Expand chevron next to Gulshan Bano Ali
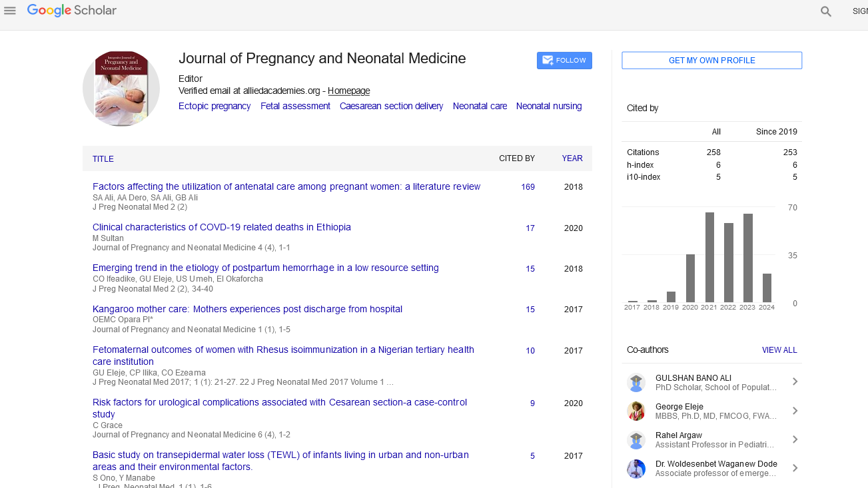The width and height of the screenshot is (868, 488). point(794,381)
